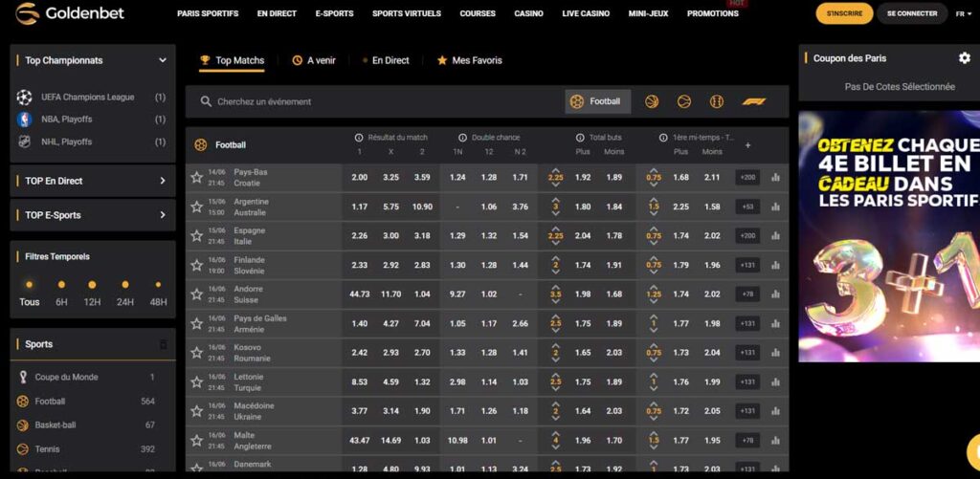Expand the TOP En Direct section
Image resolution: width=980 pixels, height=479 pixels.
click(x=163, y=181)
